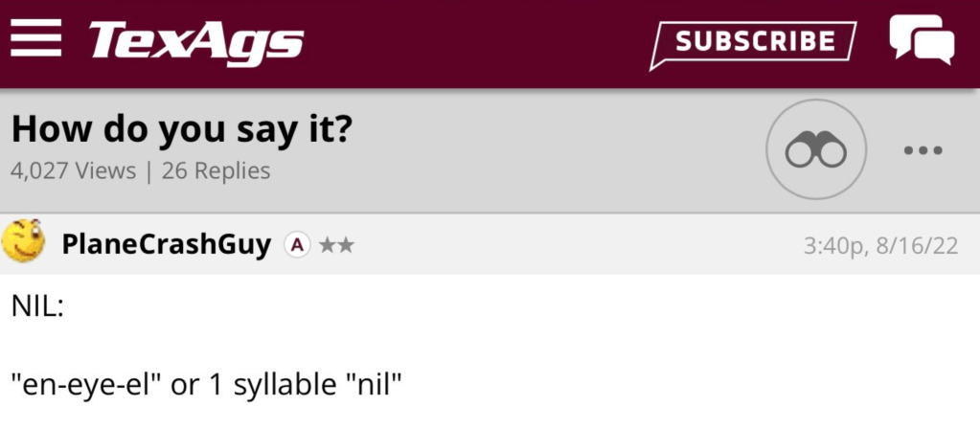980x429 pixels.
Task: Open PlaneCrashGuy's user profile
Action: click(x=166, y=245)
